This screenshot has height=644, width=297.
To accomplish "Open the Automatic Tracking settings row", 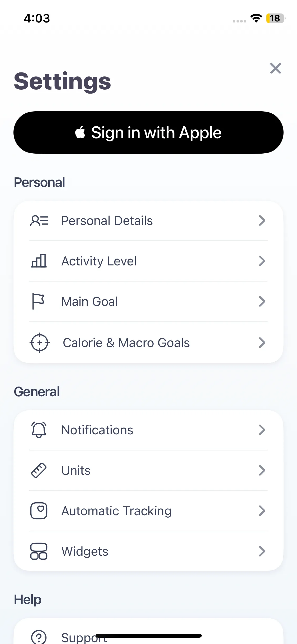I will [148, 511].
